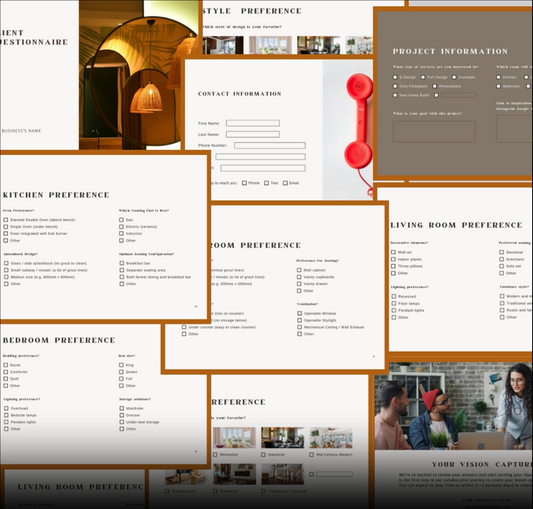Screen dimensions: 533x509
Task: Select Wall art decorative element
Action: point(393,252)
